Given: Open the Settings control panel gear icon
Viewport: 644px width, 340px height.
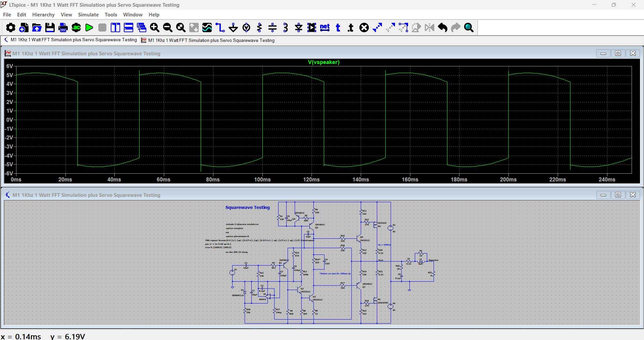Looking at the screenshot, I should (10, 27).
